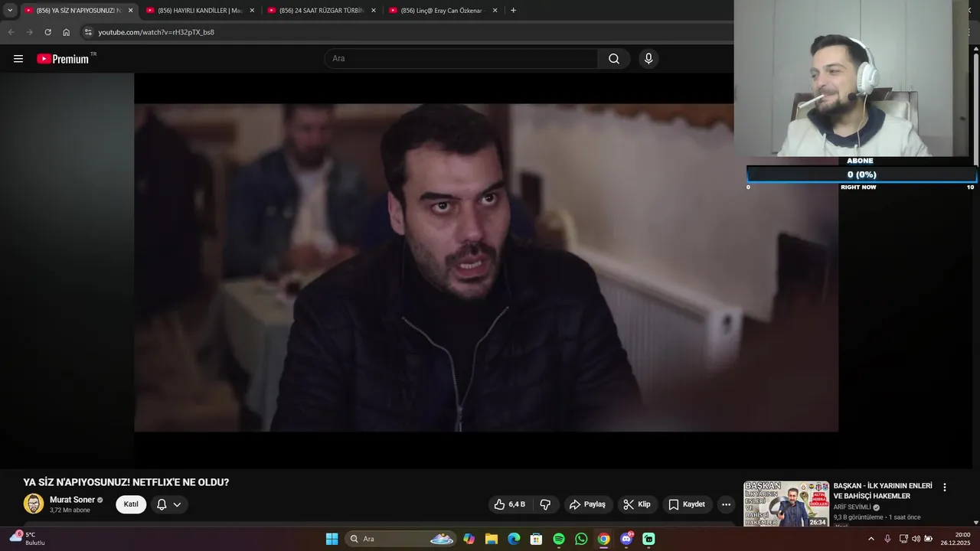Open volume control tray icon

coord(916,539)
